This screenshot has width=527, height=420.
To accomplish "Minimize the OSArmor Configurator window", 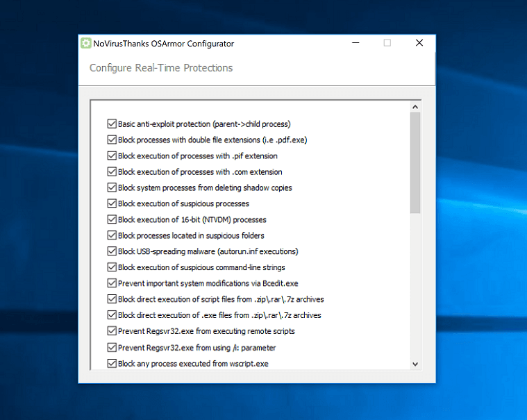I will coord(355,43).
